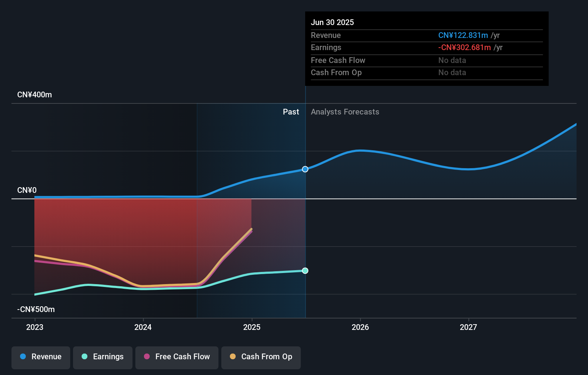Click the Past section label
Screen dimensions: 588x375
pos(291,112)
